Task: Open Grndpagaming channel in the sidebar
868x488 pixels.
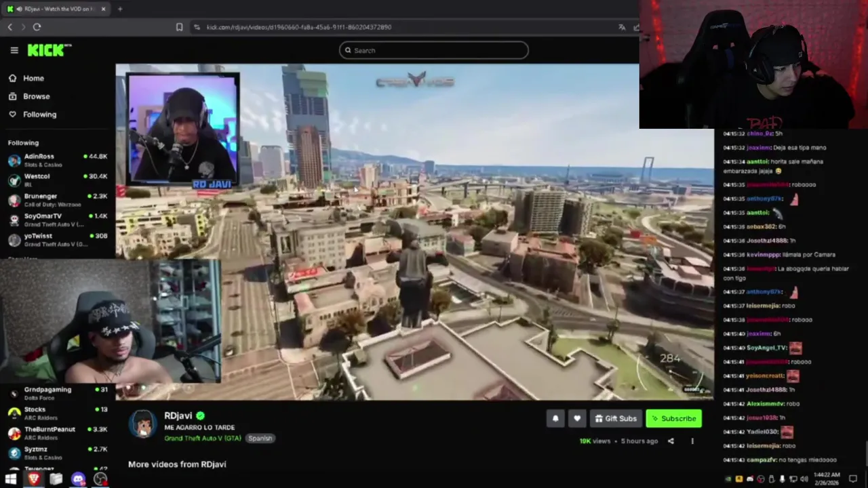Action: [58, 393]
